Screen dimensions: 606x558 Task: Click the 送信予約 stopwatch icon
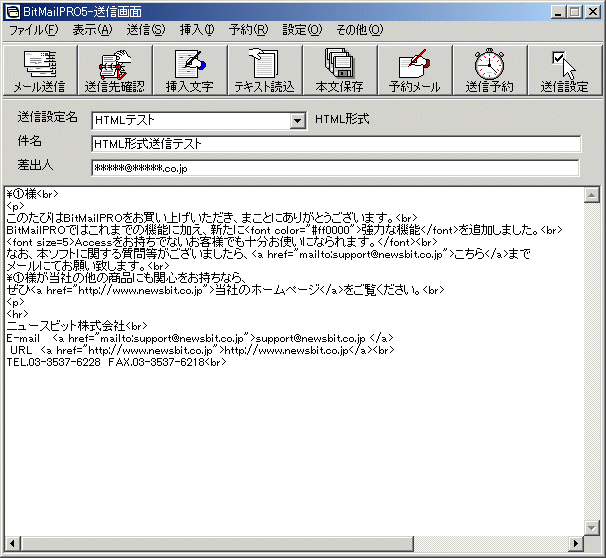pos(490,70)
